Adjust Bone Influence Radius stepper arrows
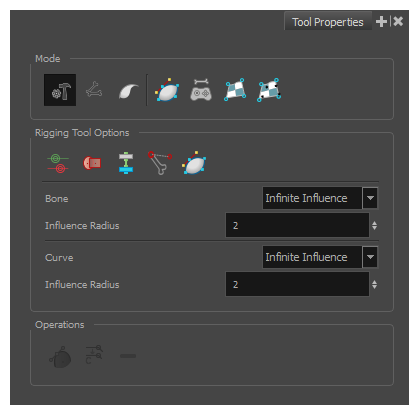419x415 pixels. coord(374,226)
